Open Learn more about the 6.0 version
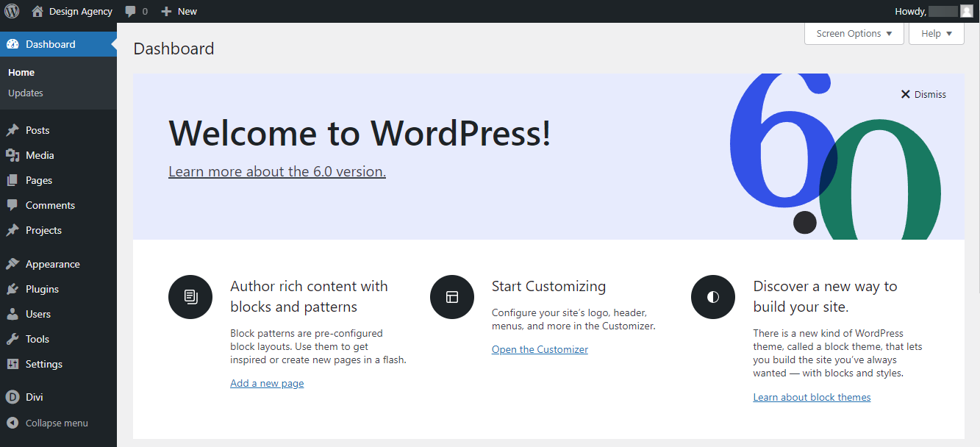 pyautogui.click(x=277, y=171)
